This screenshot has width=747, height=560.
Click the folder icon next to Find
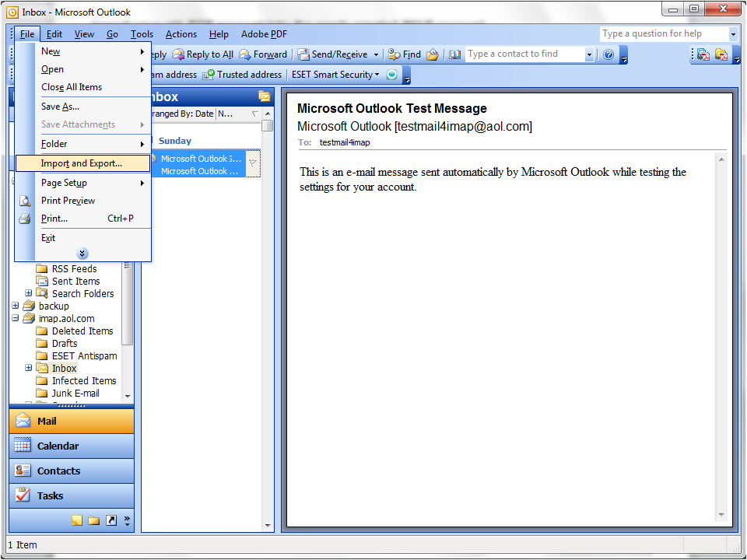[x=433, y=54]
